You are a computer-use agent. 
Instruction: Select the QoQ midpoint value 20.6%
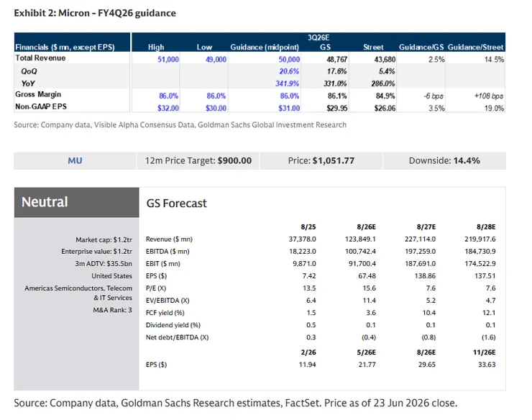289,71
